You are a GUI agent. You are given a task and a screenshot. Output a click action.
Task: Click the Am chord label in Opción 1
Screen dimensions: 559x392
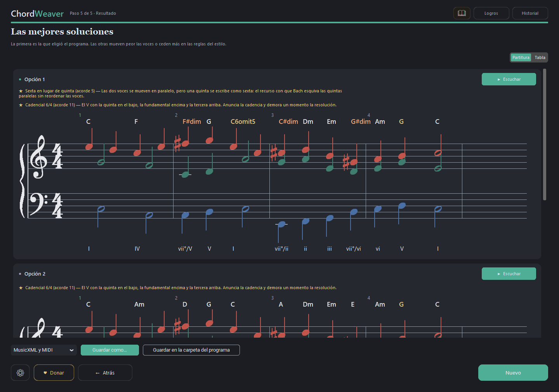pos(380,121)
